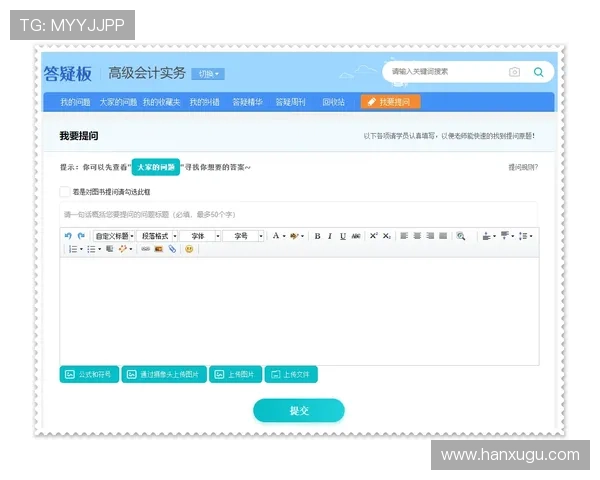Image resolution: width=600 pixels, height=480 pixels.
Task: Click the unordered list icon
Action: (91, 249)
